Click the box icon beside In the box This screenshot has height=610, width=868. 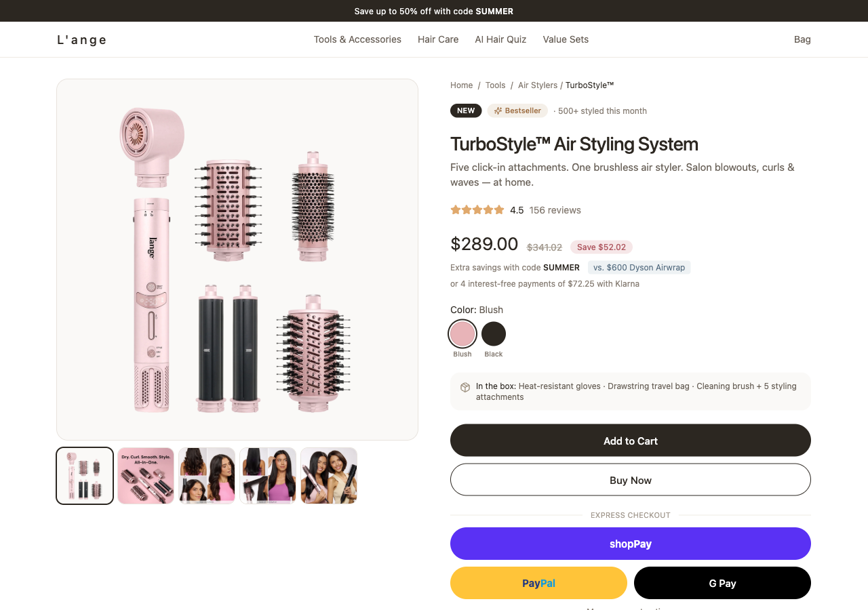pyautogui.click(x=465, y=387)
